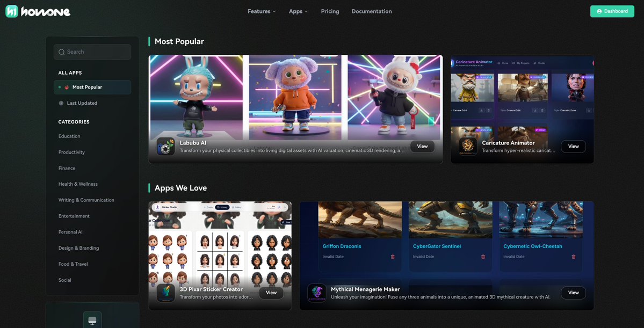This screenshot has width=644, height=328.
Task: Open the Food & Travel category
Action: [x=73, y=264]
